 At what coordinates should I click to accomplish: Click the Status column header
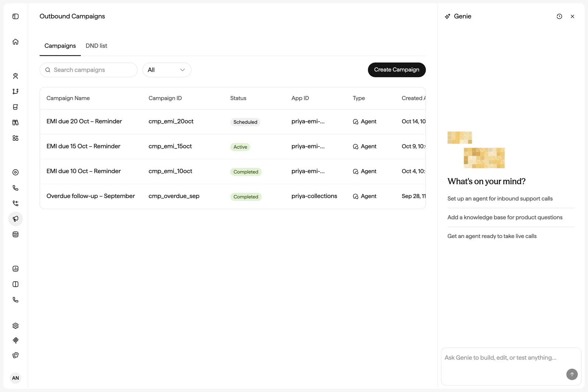(238, 98)
